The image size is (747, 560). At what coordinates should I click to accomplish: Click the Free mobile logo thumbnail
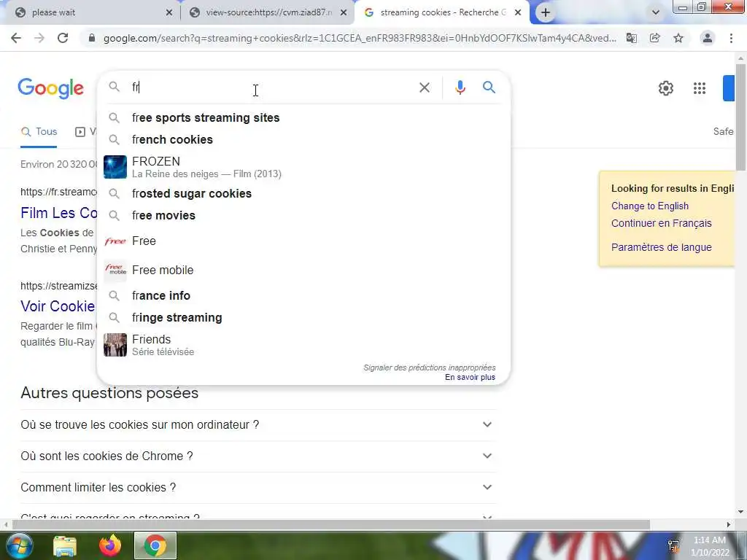[x=115, y=270]
